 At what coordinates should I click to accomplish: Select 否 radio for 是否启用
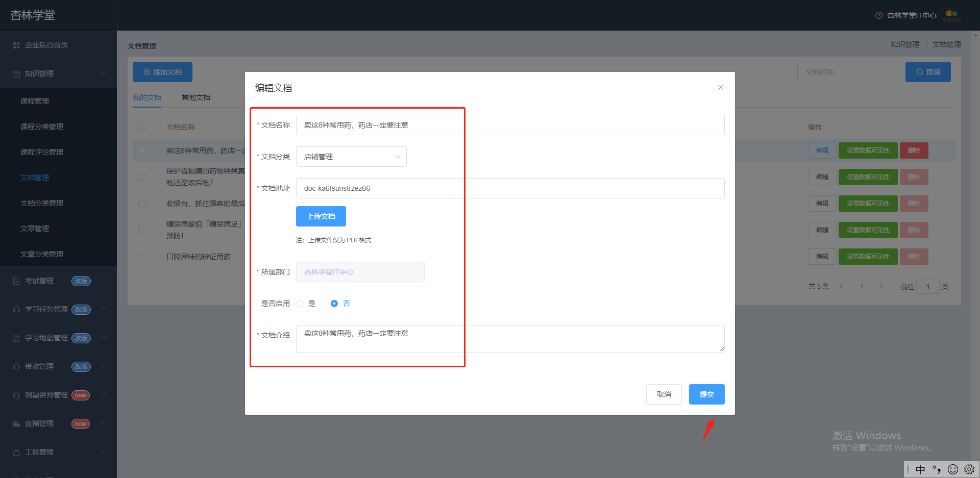coord(334,304)
